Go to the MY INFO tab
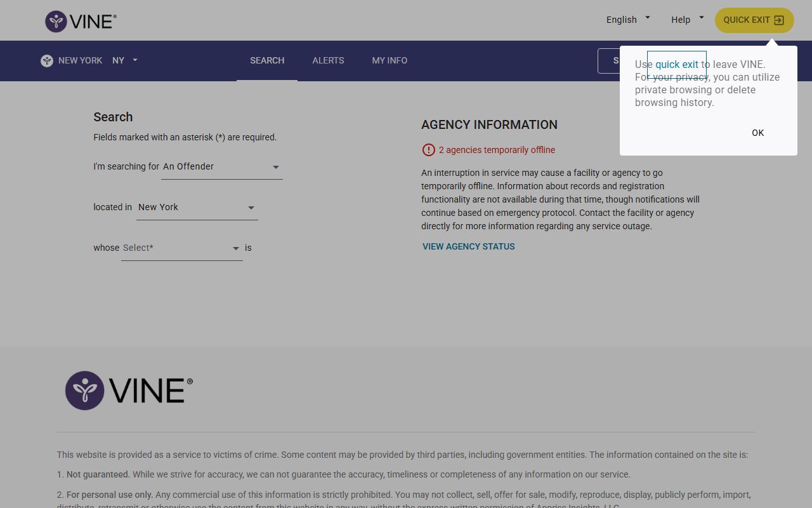This screenshot has height=508, width=812. click(390, 60)
